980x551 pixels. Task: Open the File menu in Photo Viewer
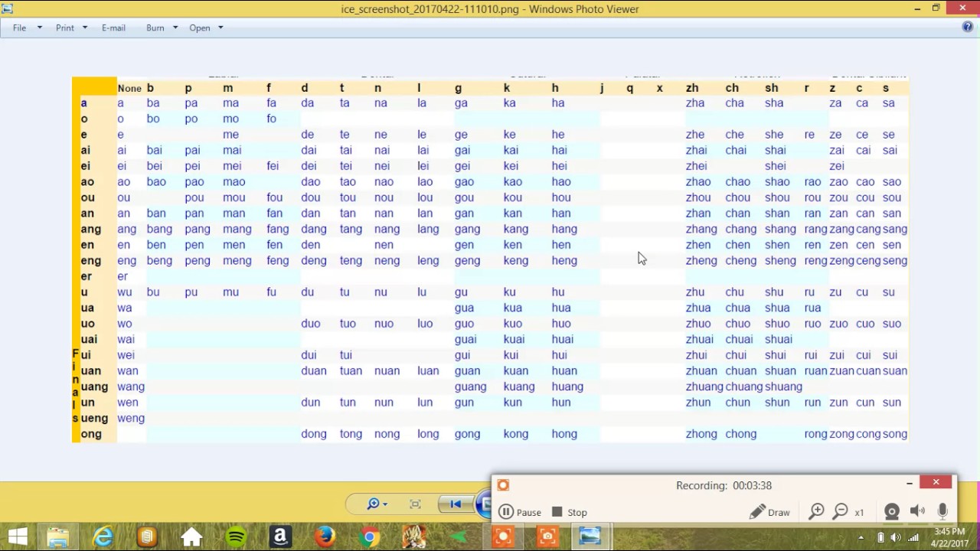tap(19, 28)
